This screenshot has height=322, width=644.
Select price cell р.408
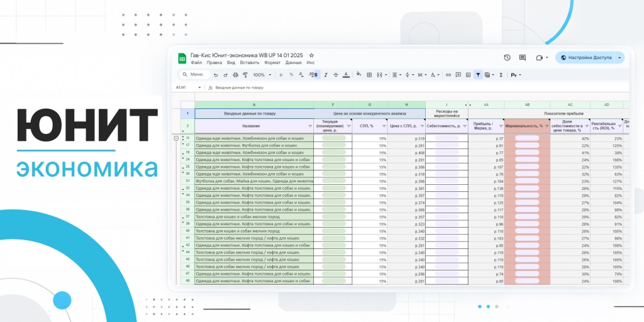tap(407, 152)
